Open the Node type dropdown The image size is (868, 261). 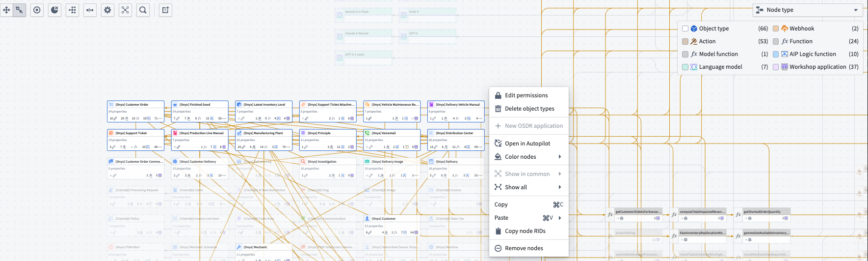(x=808, y=10)
